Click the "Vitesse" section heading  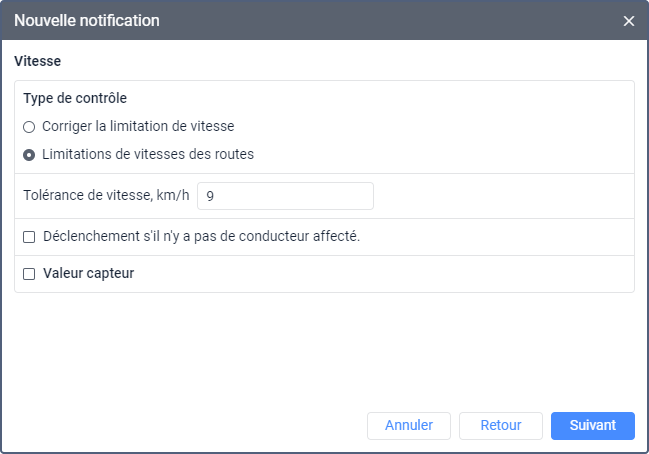click(38, 61)
